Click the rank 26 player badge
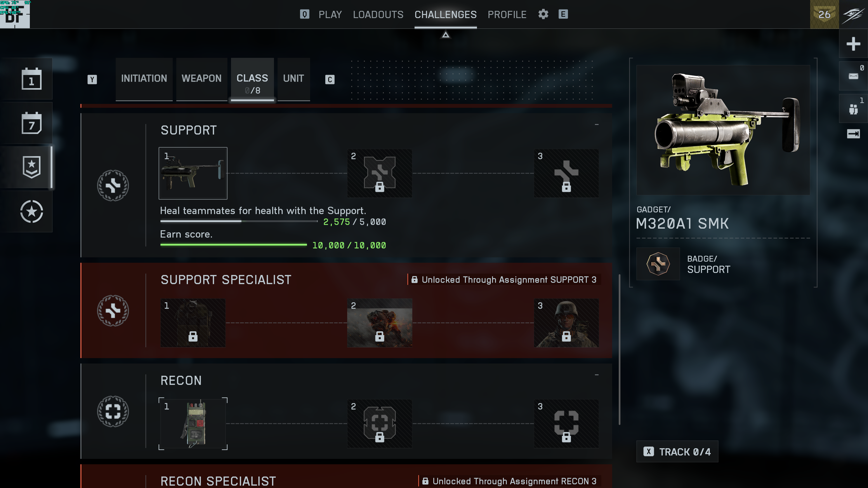Screen dimensions: 868x488 click(x=824, y=14)
